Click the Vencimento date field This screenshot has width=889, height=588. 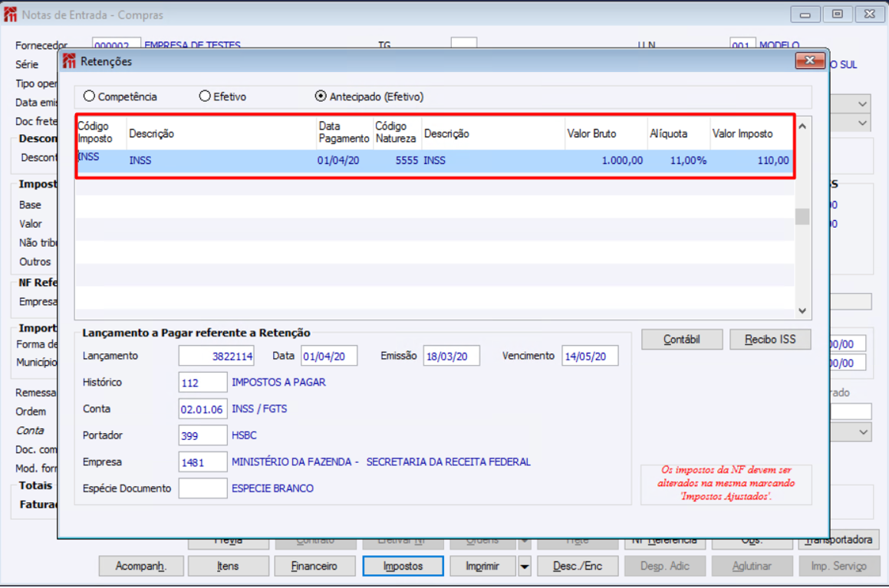click(x=590, y=356)
